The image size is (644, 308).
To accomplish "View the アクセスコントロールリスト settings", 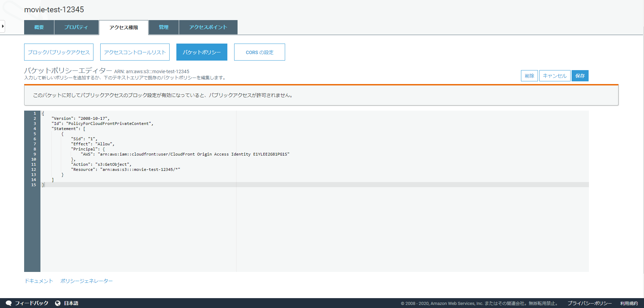I will (x=135, y=52).
